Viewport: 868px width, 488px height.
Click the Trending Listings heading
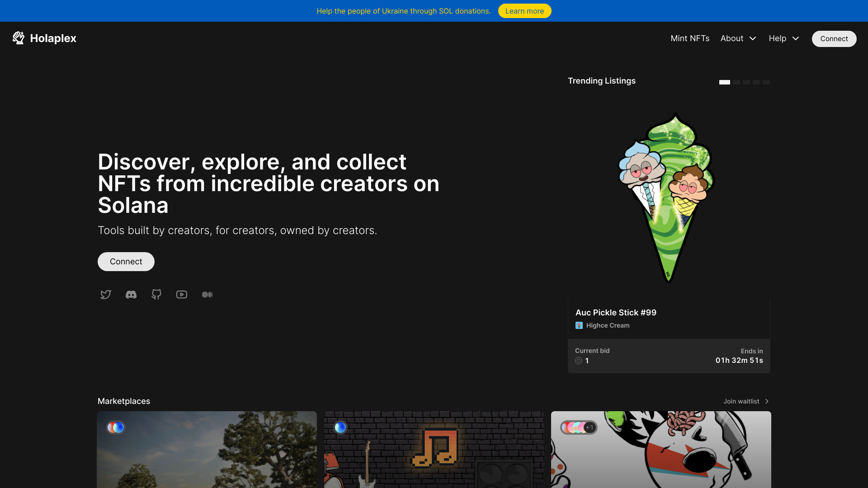tap(602, 81)
